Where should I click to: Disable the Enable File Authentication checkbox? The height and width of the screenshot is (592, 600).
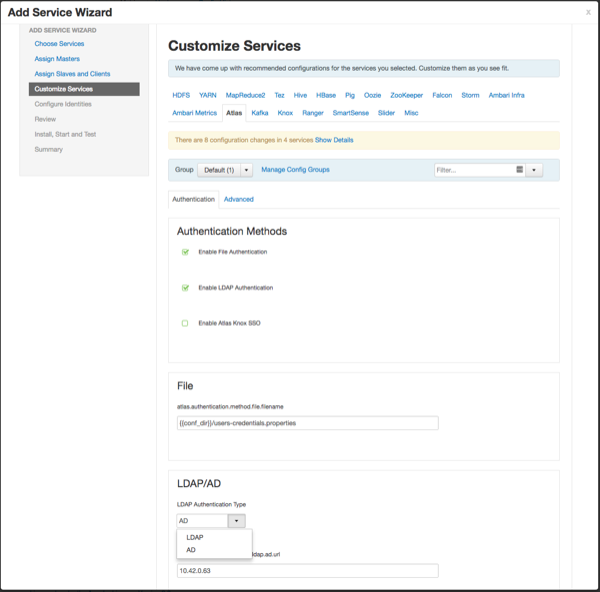(x=185, y=252)
